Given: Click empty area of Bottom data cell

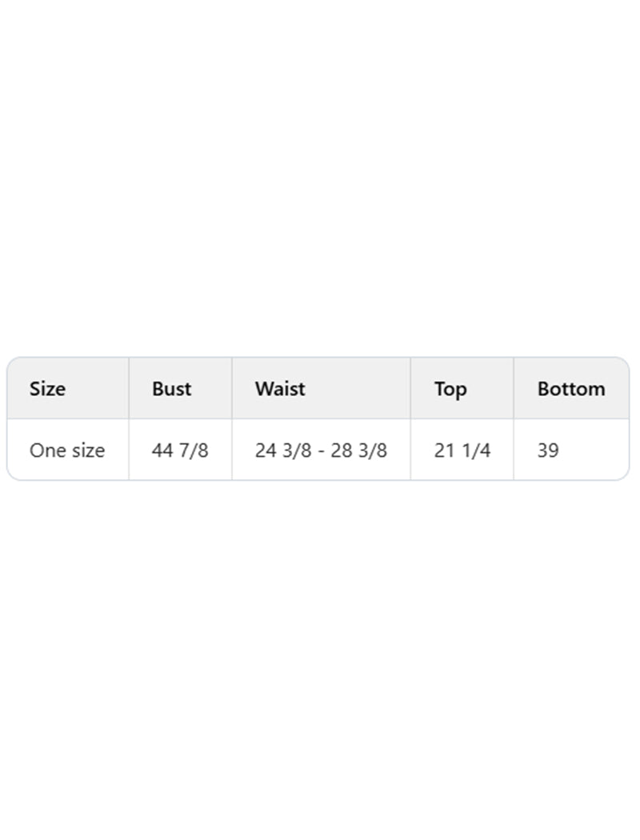Looking at the screenshot, I should pyautogui.click(x=594, y=450).
